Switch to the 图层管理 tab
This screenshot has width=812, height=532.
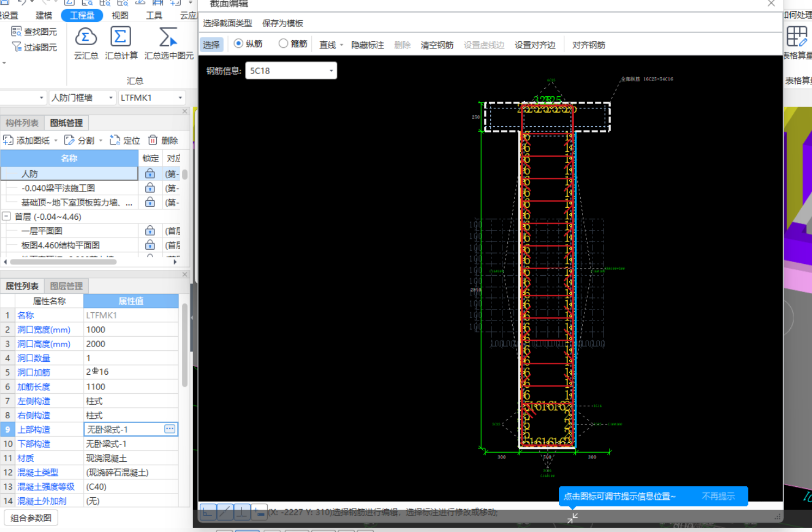pyautogui.click(x=66, y=286)
